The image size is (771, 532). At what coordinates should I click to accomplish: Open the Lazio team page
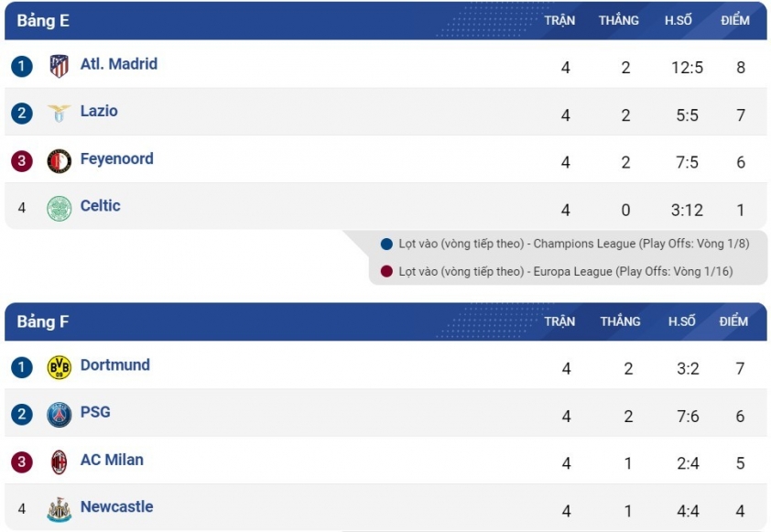pyautogui.click(x=99, y=111)
